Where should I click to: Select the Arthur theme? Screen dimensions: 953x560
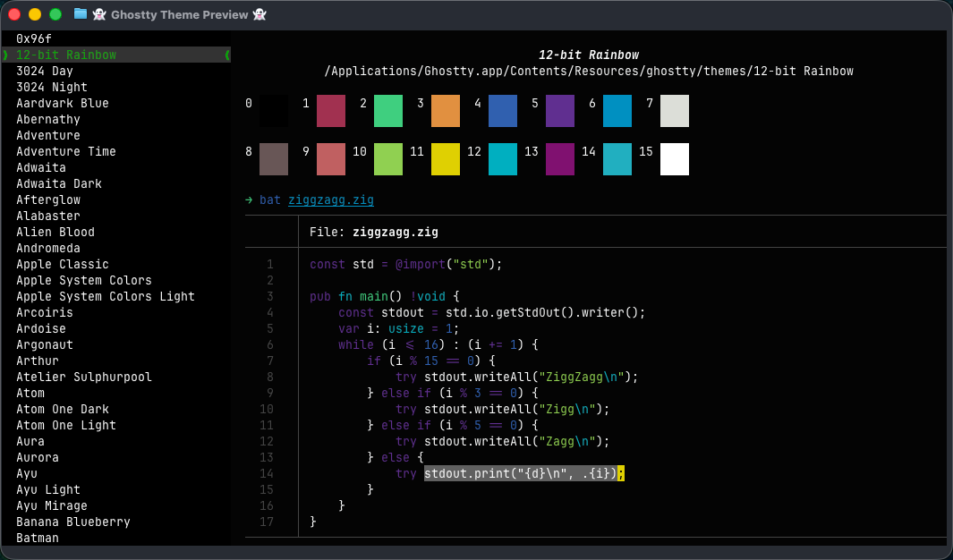click(38, 361)
